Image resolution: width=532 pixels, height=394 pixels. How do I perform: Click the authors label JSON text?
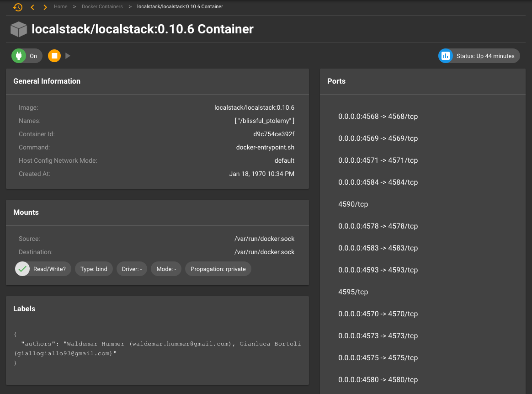pos(157,349)
